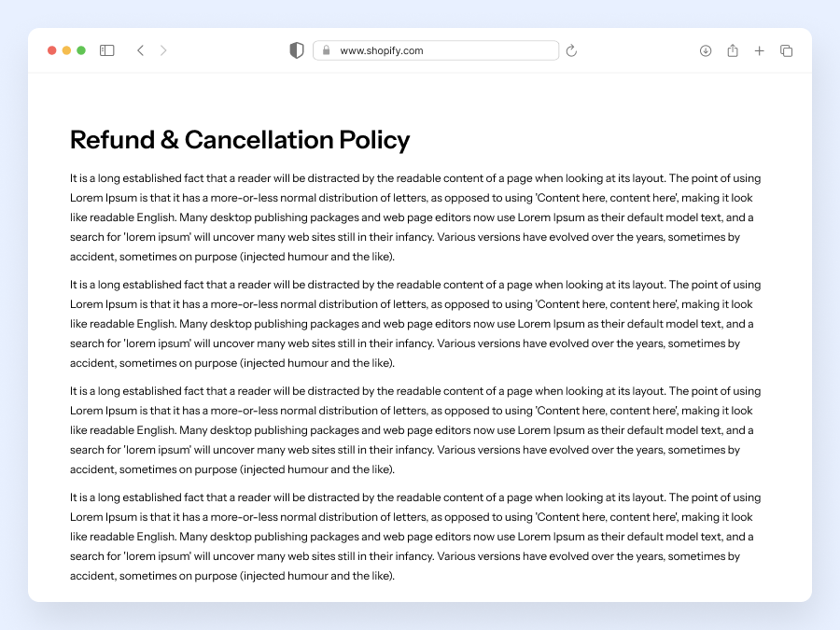Click the 'injected humour' phrase in paragraph two

(285, 362)
